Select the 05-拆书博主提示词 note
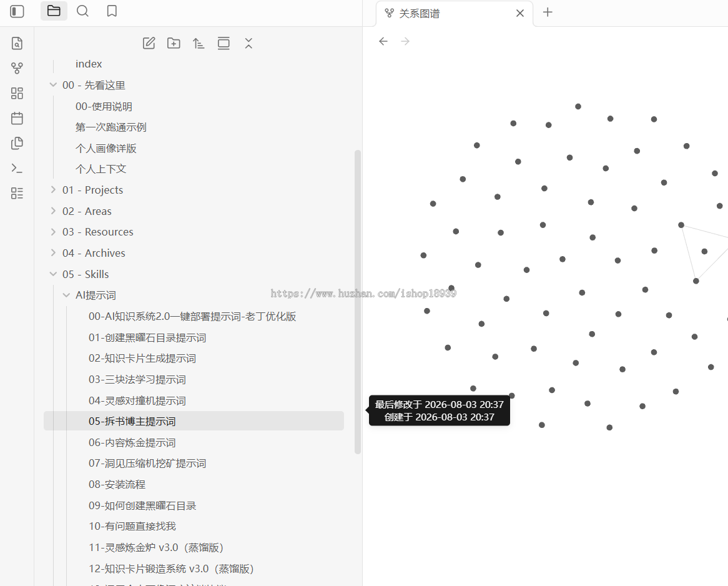728x586 pixels. click(194, 421)
